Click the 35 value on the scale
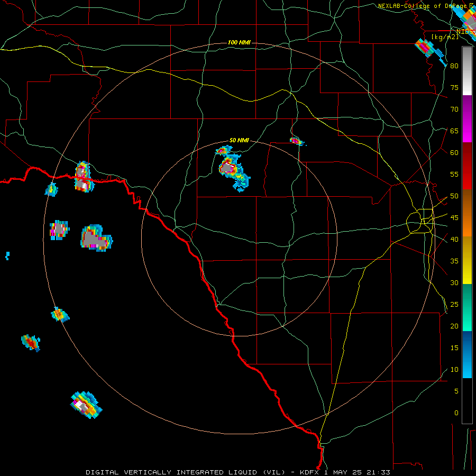The width and height of the screenshot is (476, 476). click(x=454, y=261)
